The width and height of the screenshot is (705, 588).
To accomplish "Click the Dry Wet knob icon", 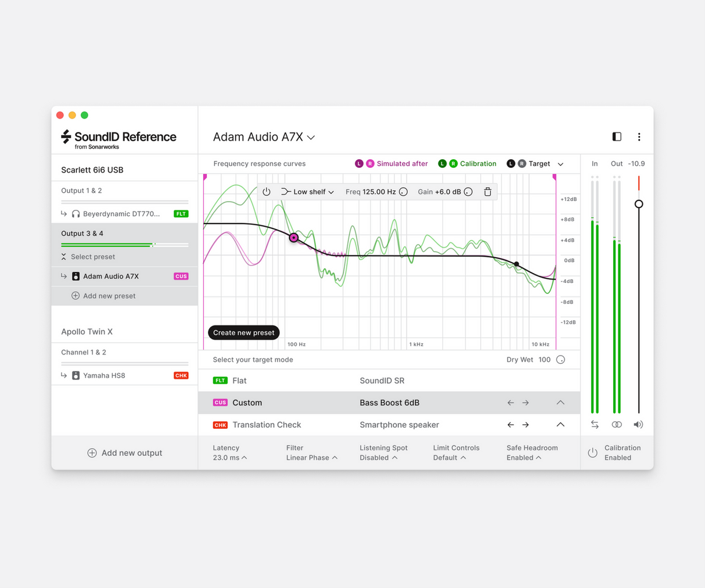I will coord(560,360).
